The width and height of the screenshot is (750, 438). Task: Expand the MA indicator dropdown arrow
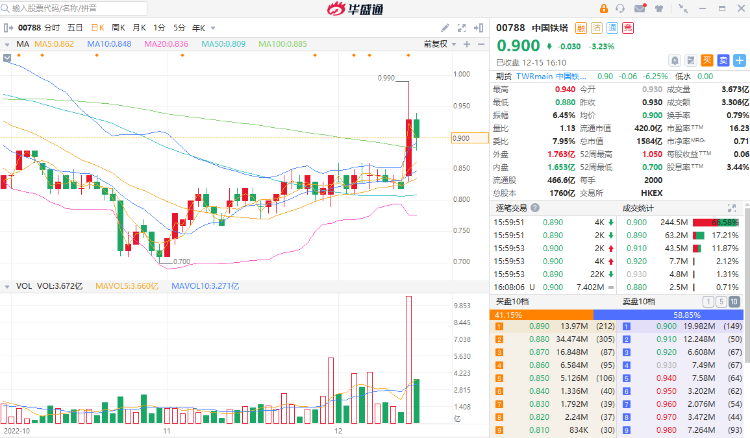click(7, 44)
